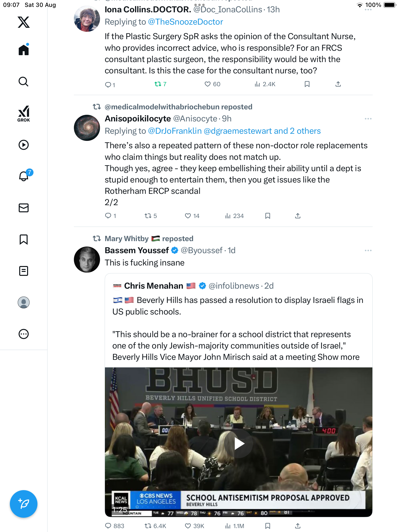Click the compose new post button
This screenshot has width=399, height=532.
pyautogui.click(x=24, y=504)
